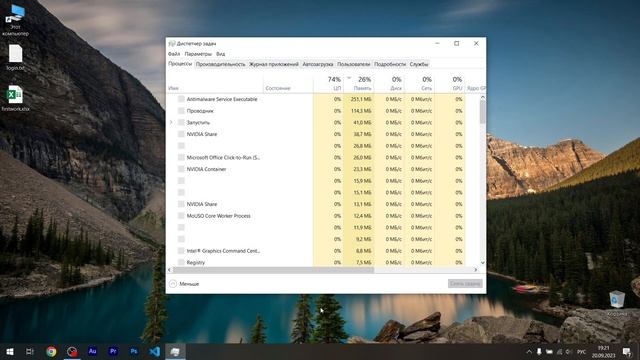The image size is (640, 360).
Task: Sort by the 0% Диск column header
Action: (x=389, y=84)
